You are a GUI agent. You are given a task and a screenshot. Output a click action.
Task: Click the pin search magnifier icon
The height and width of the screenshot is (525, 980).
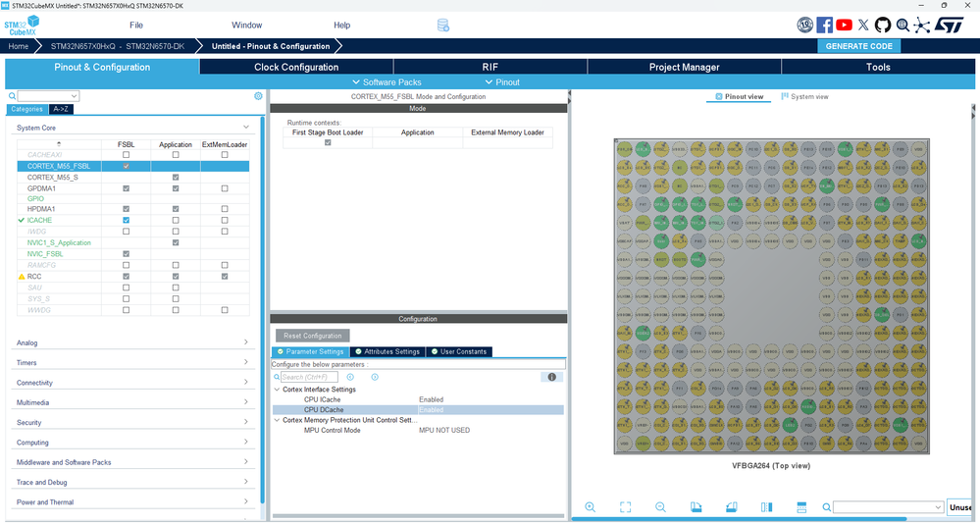[x=826, y=507]
